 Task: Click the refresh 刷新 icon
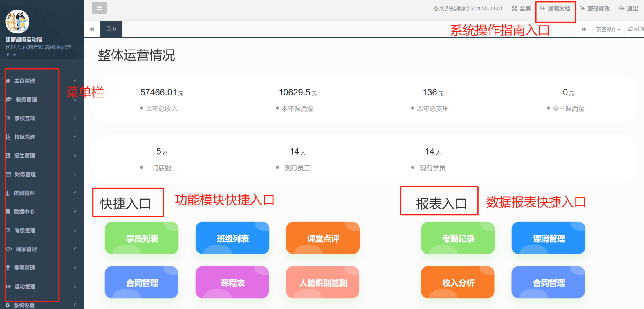(630, 29)
